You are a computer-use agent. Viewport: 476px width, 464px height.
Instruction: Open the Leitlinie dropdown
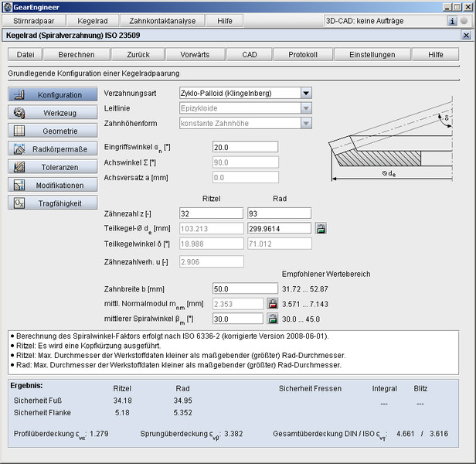(x=306, y=107)
